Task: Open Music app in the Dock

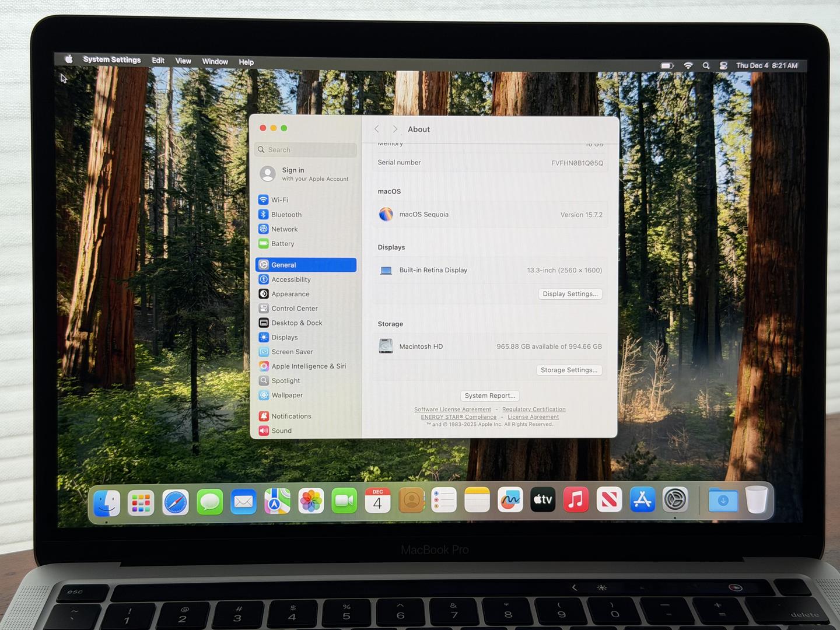Action: [x=576, y=500]
